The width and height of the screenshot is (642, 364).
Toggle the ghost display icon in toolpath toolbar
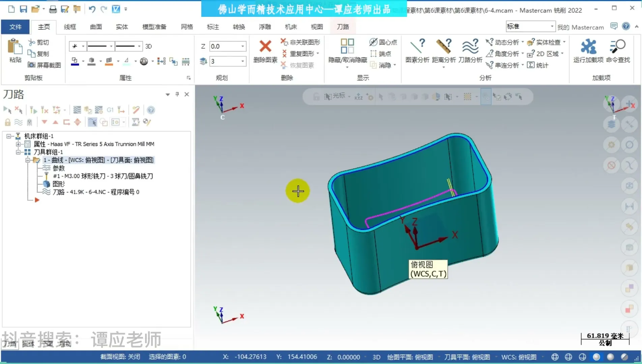point(29,122)
